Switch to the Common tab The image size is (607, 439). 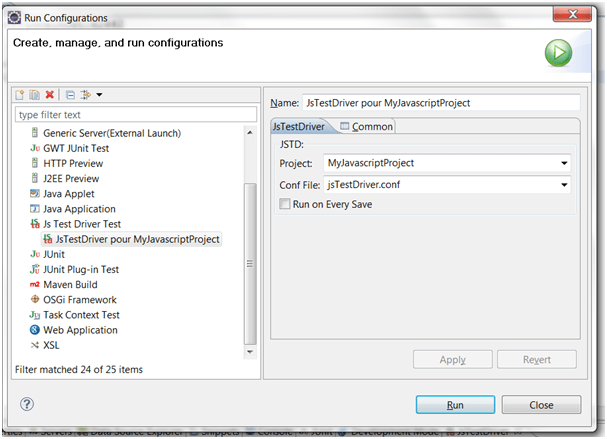point(367,126)
